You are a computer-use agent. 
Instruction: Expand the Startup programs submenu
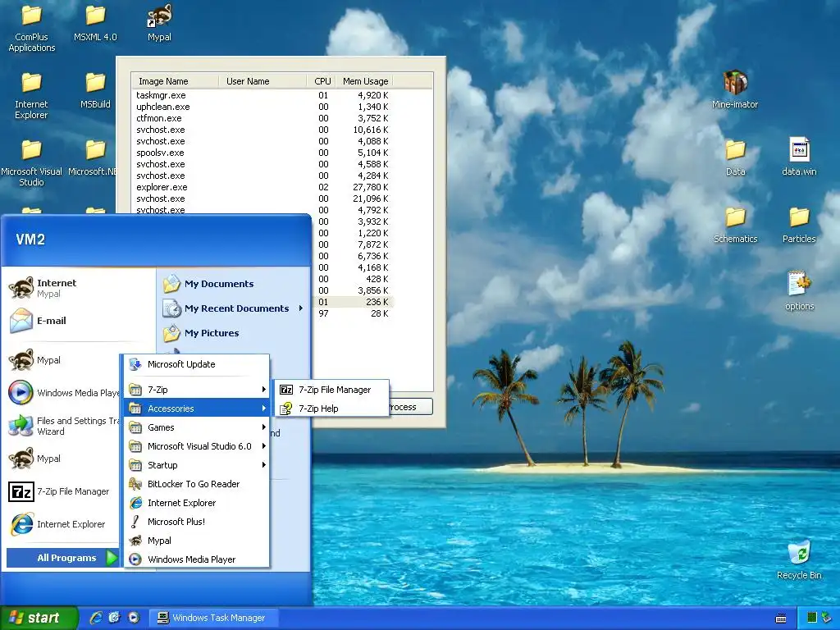click(x=197, y=465)
